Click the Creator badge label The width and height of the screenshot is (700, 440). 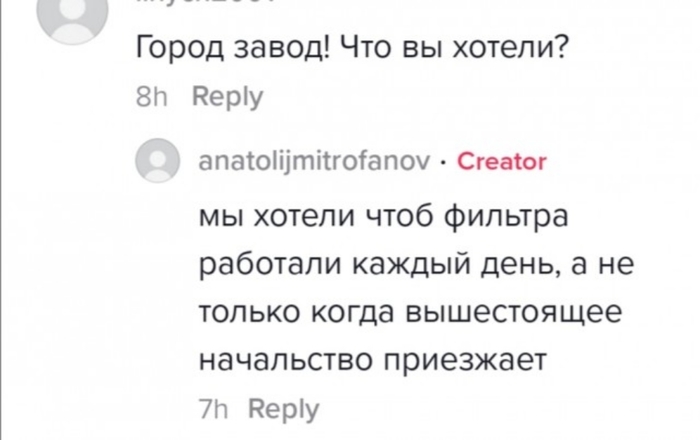tap(501, 162)
